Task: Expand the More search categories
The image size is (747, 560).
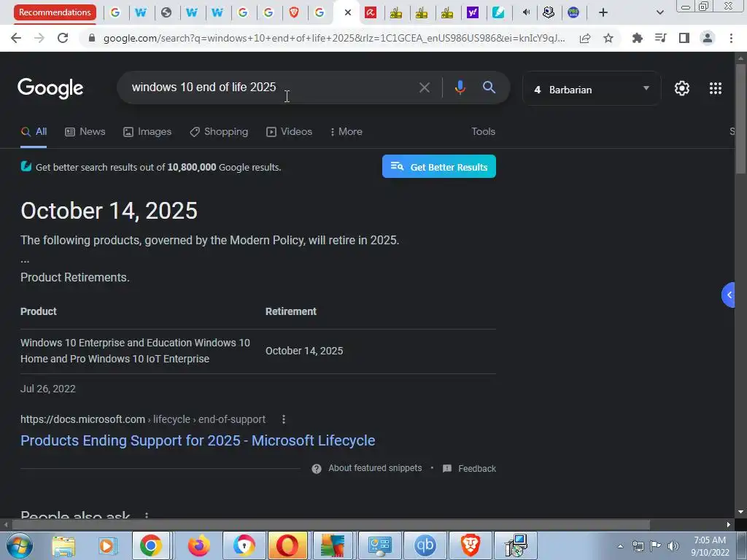Action: pyautogui.click(x=347, y=132)
